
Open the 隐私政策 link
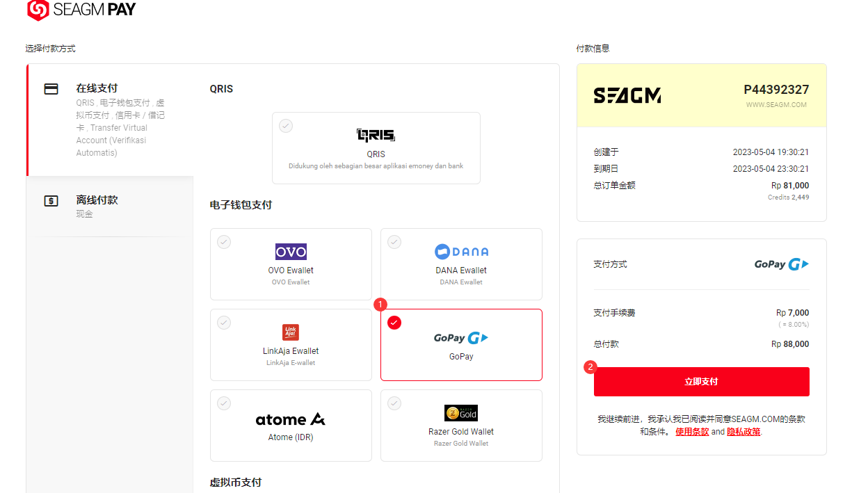(x=744, y=432)
